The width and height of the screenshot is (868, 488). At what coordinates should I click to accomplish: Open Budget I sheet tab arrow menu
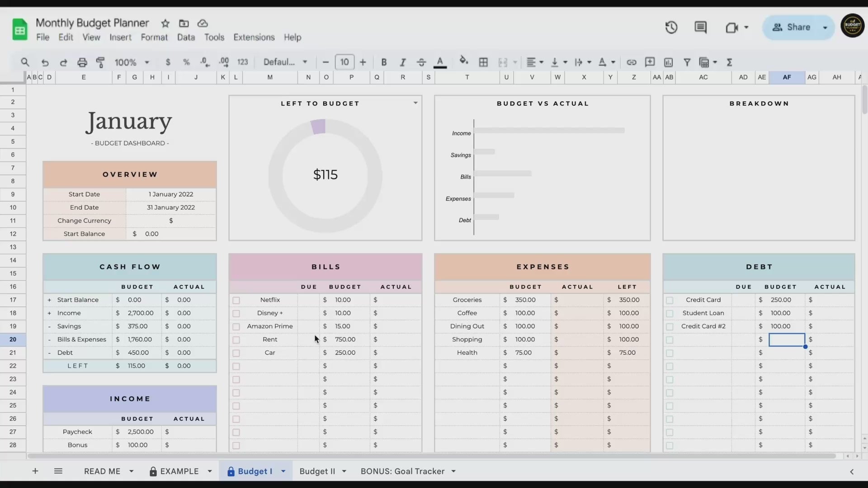click(x=283, y=471)
